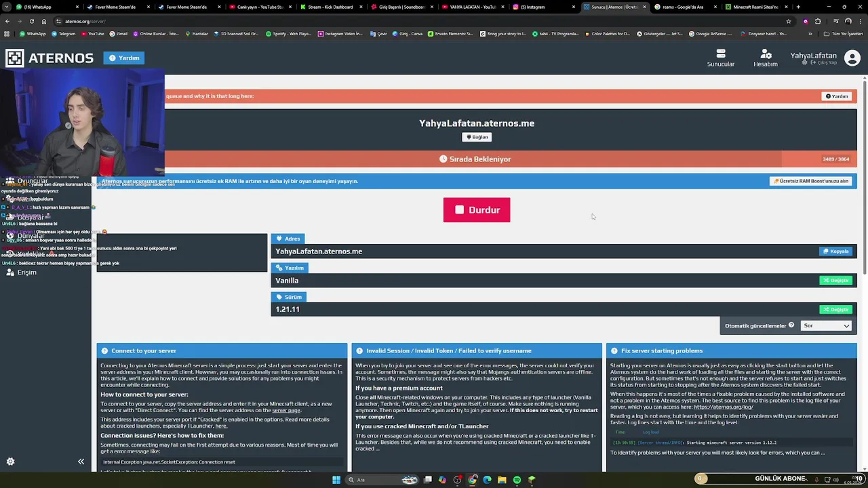Screen dimensions: 868x488
Task: Change the Vanilla software with Değiştir
Action: coord(836,281)
